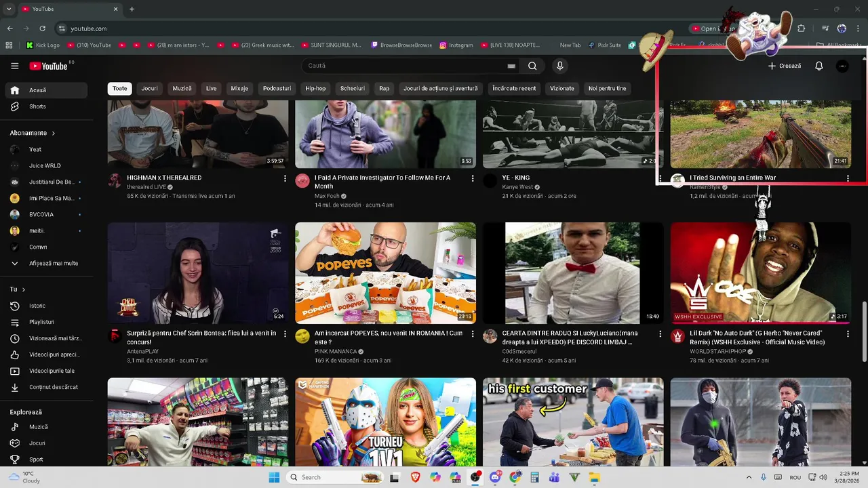Select the Noi pentru tine chip
Viewport: 868px width, 488px height.
click(608, 88)
